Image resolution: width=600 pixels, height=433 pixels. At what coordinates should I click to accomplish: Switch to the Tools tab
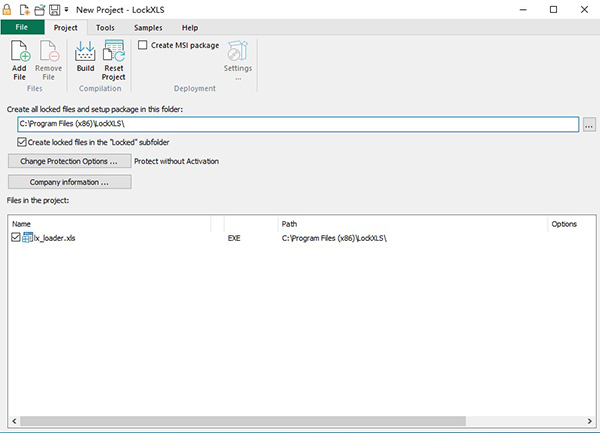pos(105,28)
